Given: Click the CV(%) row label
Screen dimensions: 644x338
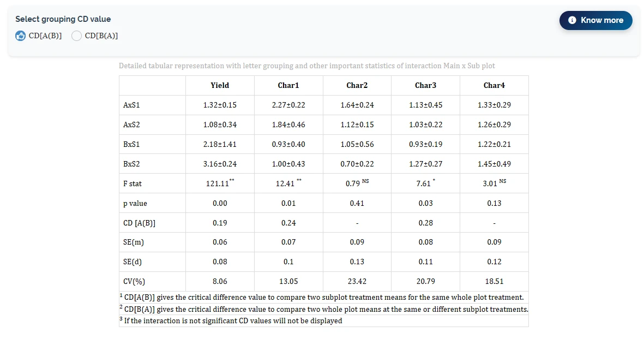Looking at the screenshot, I should (134, 282).
